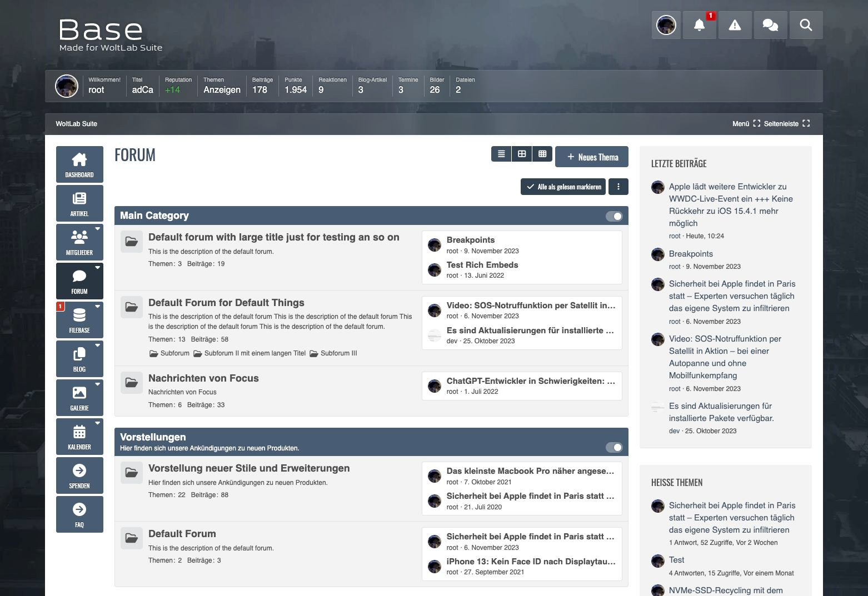The width and height of the screenshot is (868, 596).
Task: Click the moderation warning triangle icon
Action: [735, 25]
